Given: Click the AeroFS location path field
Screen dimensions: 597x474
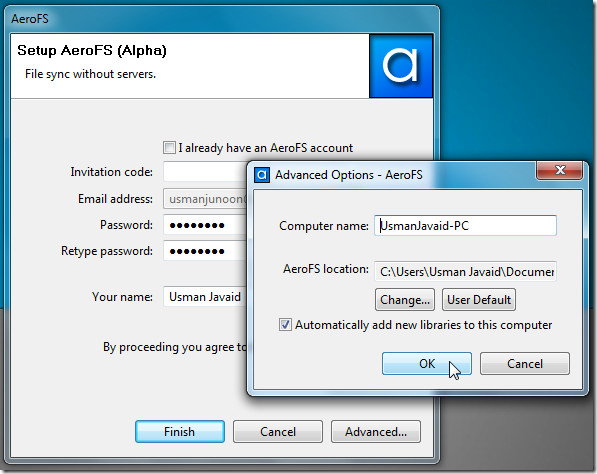Looking at the screenshot, I should tap(465, 271).
